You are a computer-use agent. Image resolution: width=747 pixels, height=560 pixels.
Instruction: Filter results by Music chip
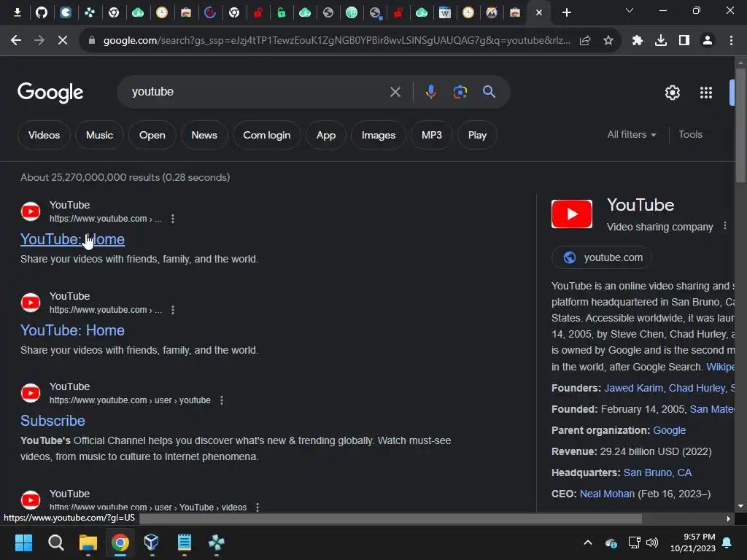(99, 135)
